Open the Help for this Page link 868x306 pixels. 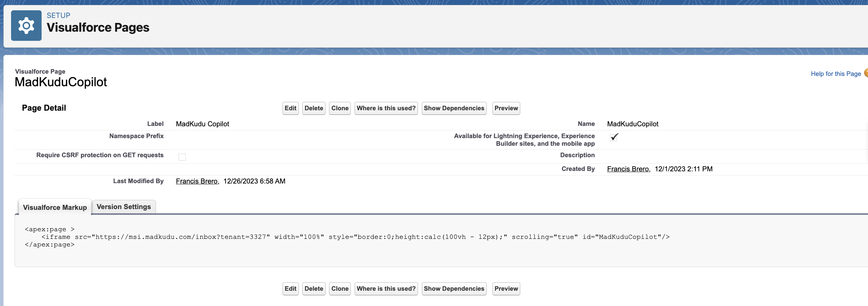click(836, 74)
